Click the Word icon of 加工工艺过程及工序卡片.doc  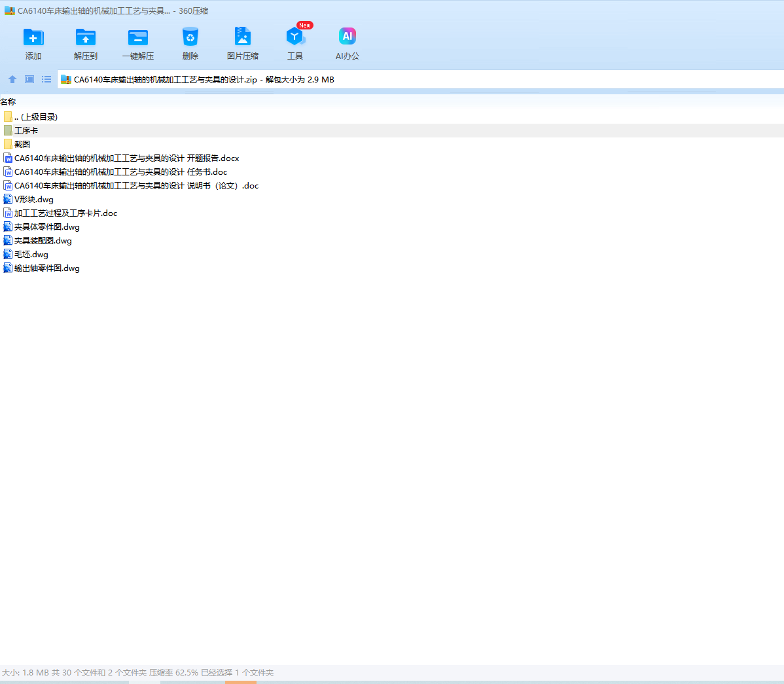click(x=7, y=213)
